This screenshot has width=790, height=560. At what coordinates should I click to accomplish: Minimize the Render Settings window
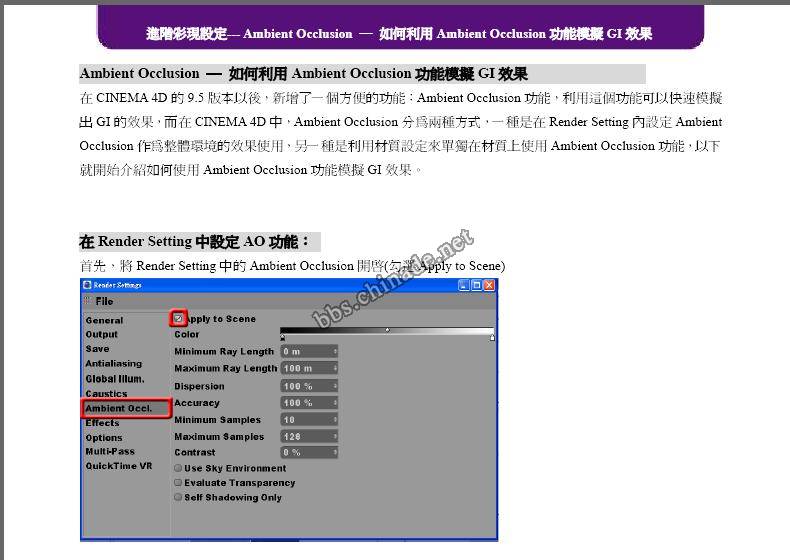464,285
